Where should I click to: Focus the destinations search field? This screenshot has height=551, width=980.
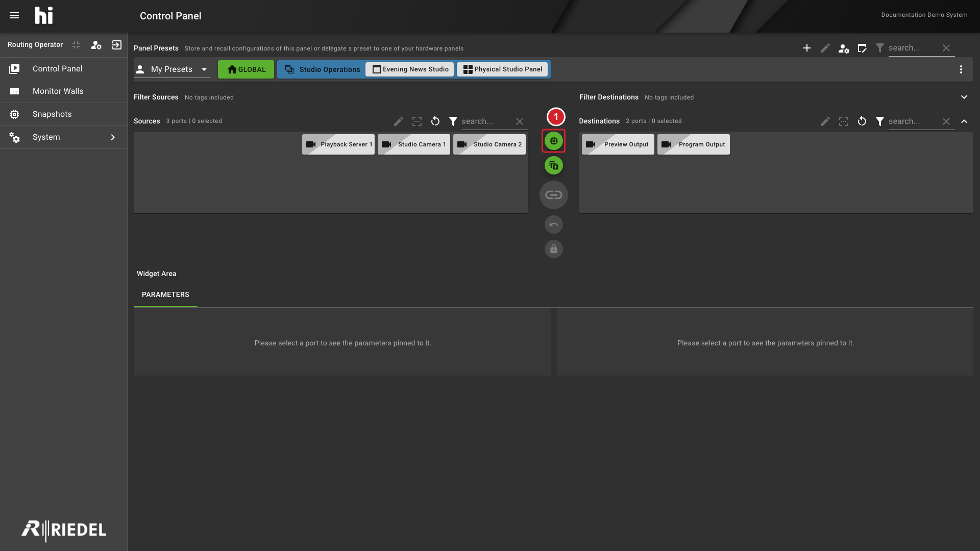point(914,121)
